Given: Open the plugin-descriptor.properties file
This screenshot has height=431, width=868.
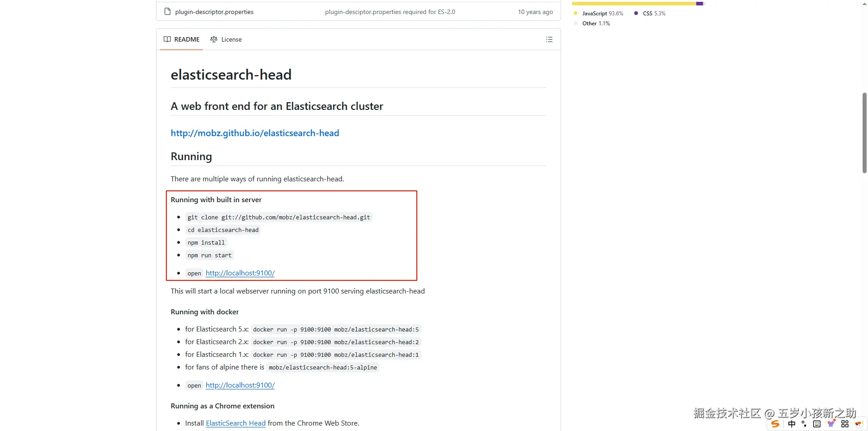Looking at the screenshot, I should pyautogui.click(x=214, y=12).
